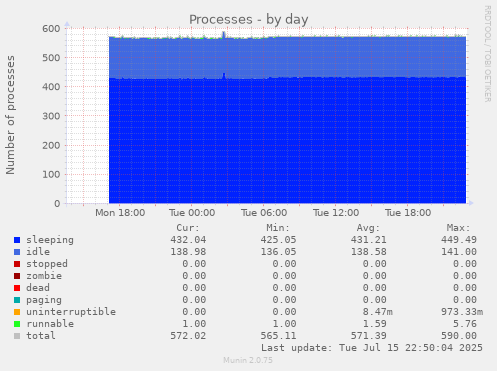Click the 200 y-axis tick label
The image size is (497, 371).
click(x=51, y=145)
